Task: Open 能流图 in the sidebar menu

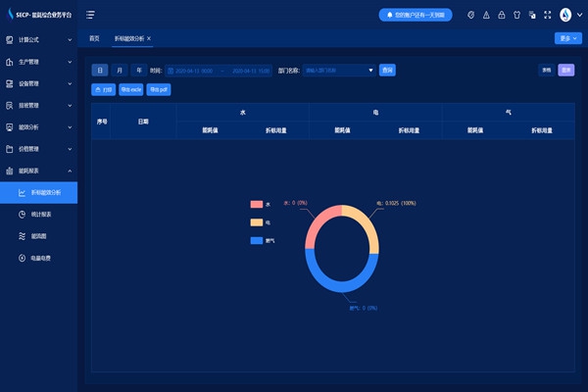Action: 39,236
